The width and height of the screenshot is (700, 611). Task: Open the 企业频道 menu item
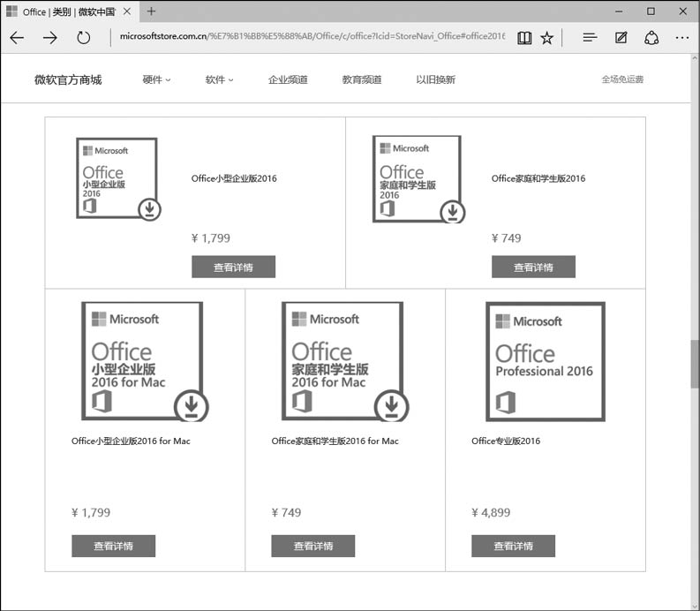pyautogui.click(x=288, y=80)
